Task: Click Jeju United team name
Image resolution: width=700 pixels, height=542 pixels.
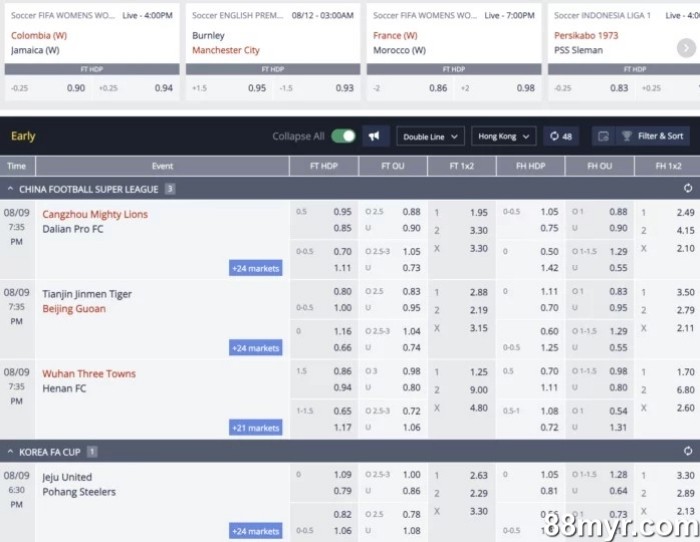Action: point(67,477)
